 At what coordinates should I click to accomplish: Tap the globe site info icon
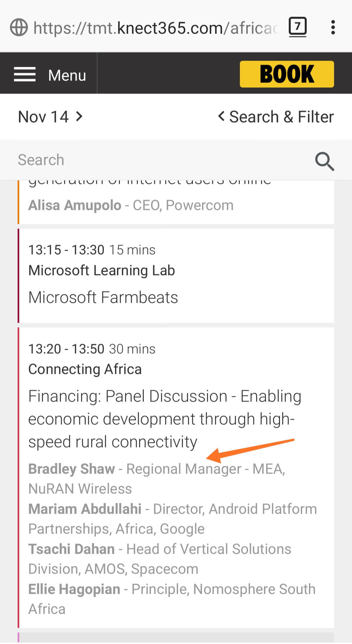coord(19,27)
